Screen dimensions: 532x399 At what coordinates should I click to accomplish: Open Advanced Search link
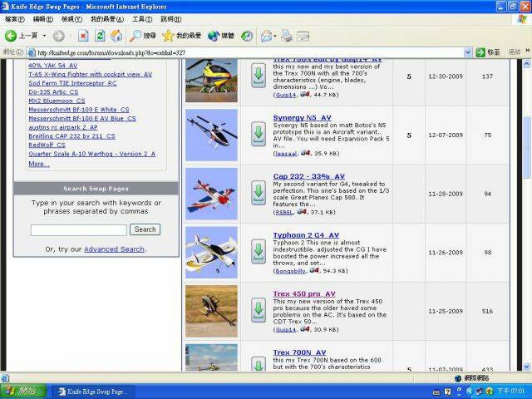pos(115,249)
